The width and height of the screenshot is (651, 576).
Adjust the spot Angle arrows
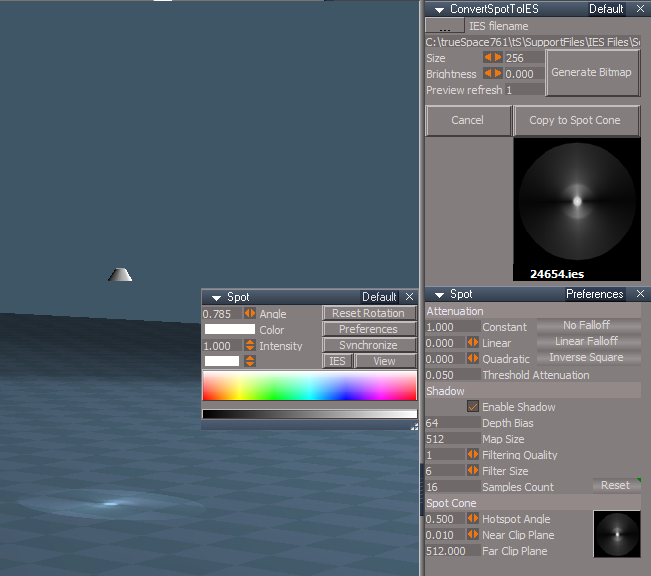pos(250,313)
